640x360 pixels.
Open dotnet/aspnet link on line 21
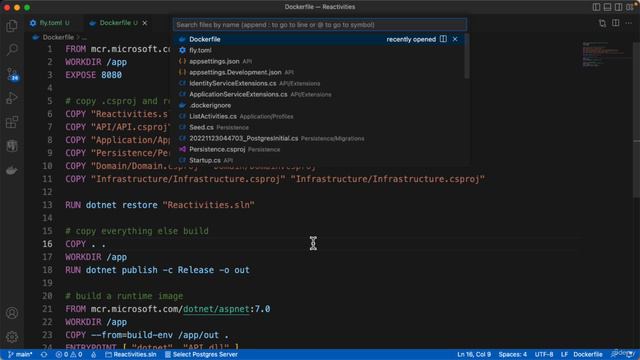click(x=216, y=309)
